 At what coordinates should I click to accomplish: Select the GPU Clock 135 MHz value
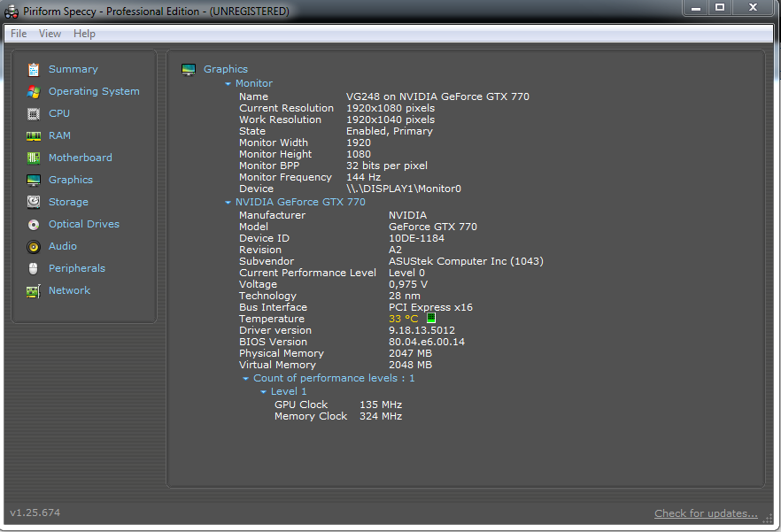[x=381, y=405]
